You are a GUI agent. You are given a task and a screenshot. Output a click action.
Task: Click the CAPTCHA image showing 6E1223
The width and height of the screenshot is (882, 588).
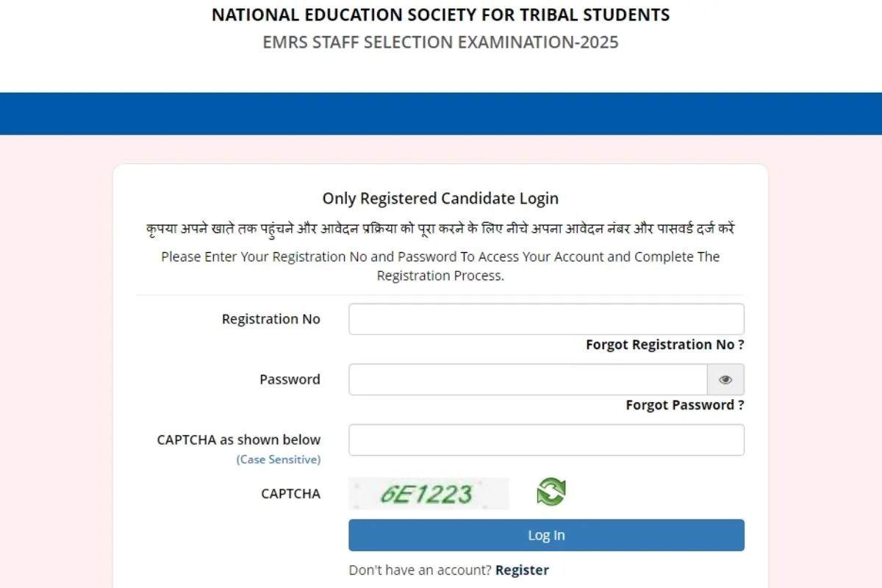point(429,493)
